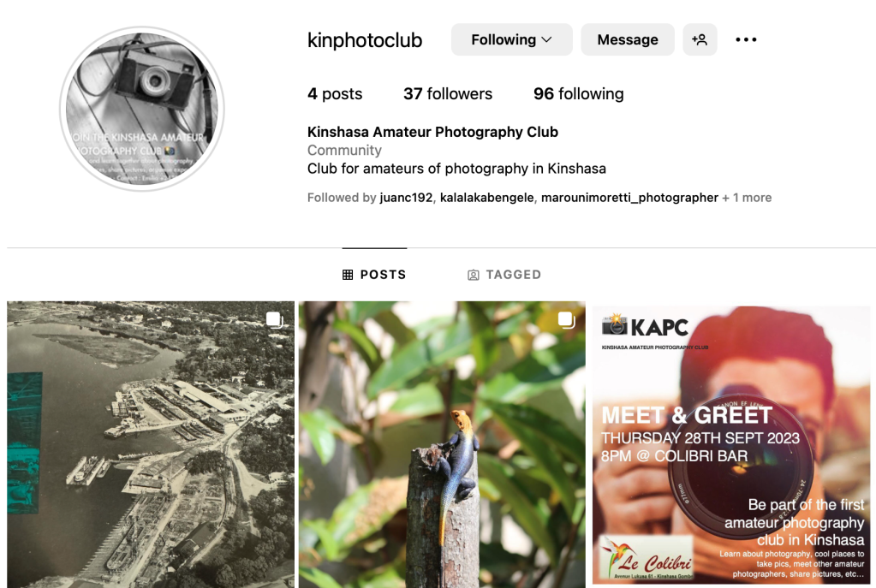Click the carousel icon on harbor photo
Image resolution: width=876 pixels, height=588 pixels.
point(275,320)
